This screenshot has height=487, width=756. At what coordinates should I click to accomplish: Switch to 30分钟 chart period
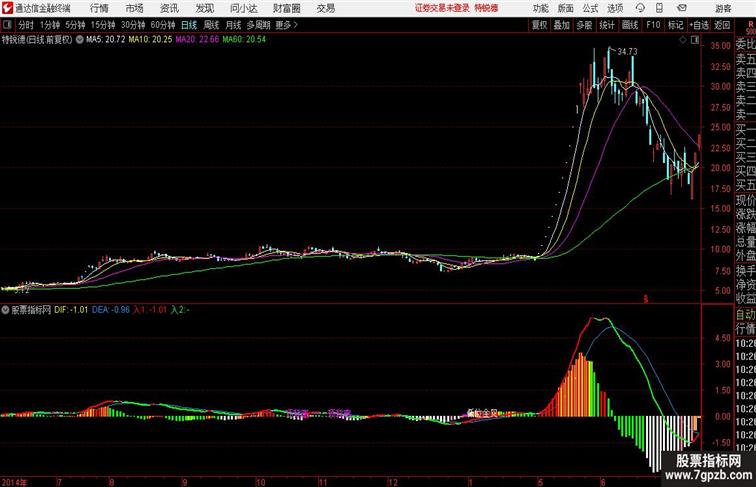tap(133, 25)
